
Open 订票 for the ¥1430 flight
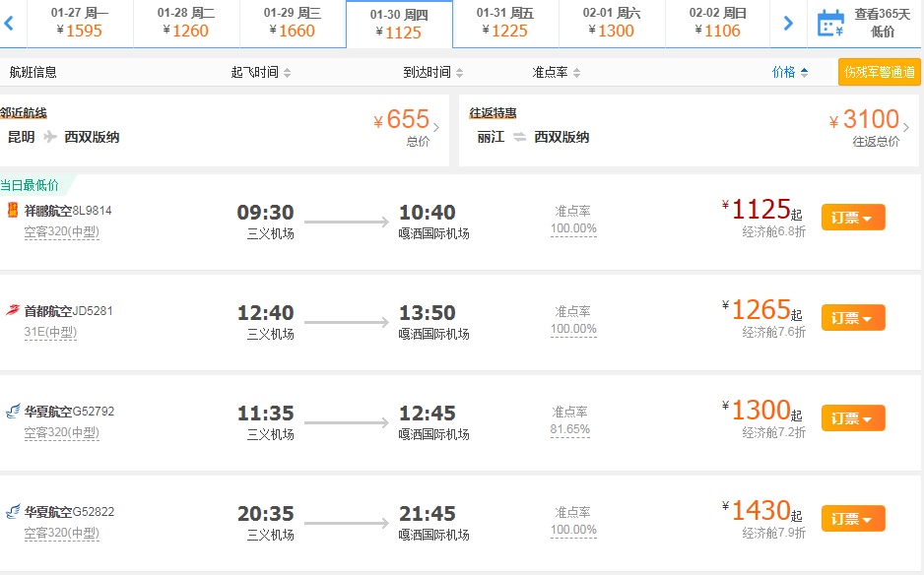tap(852, 519)
